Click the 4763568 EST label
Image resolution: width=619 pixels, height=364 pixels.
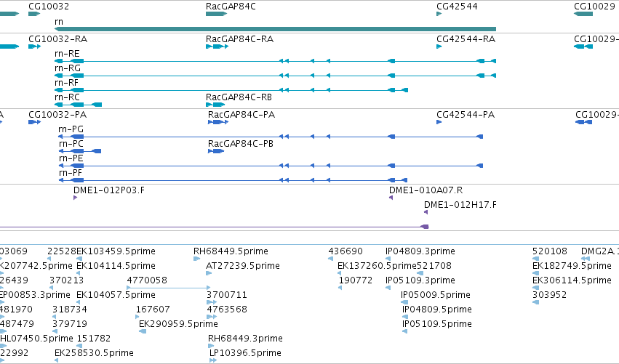coord(227,310)
